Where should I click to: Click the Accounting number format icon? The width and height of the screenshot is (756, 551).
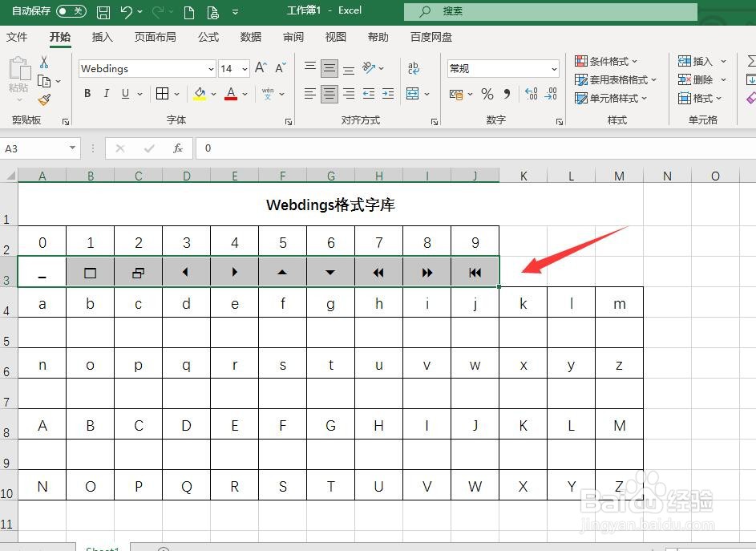(456, 94)
